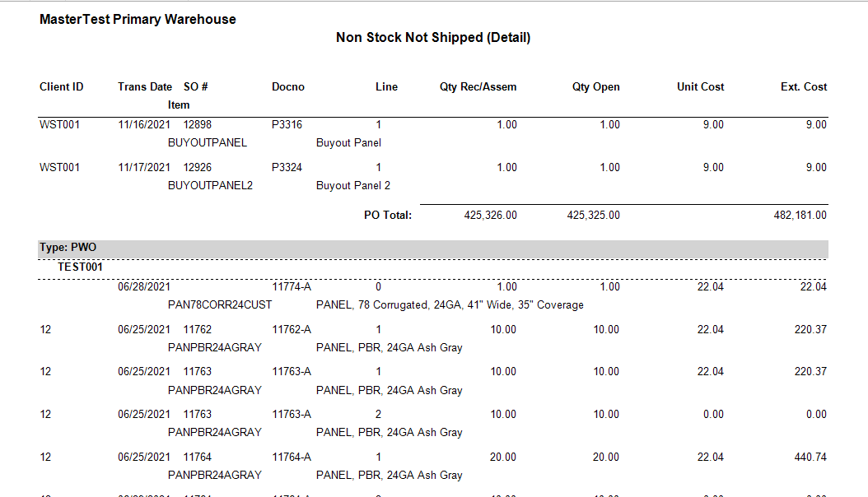Click docno 11764-A

(x=292, y=458)
